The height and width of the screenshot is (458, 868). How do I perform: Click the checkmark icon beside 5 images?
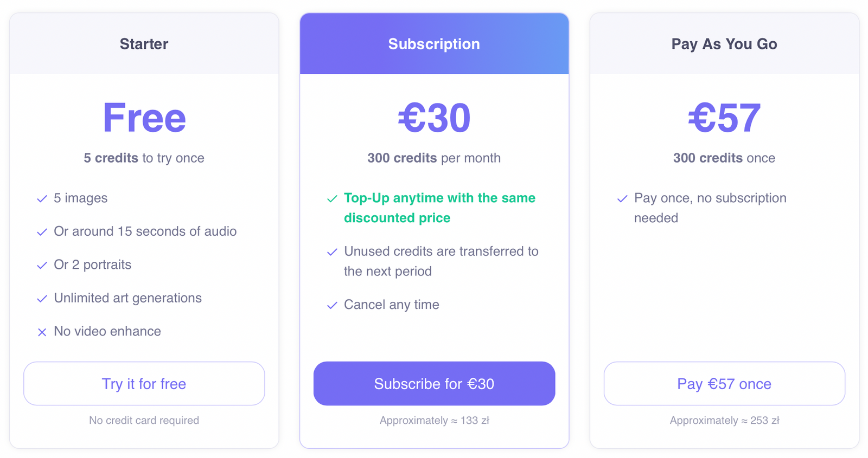pyautogui.click(x=42, y=199)
